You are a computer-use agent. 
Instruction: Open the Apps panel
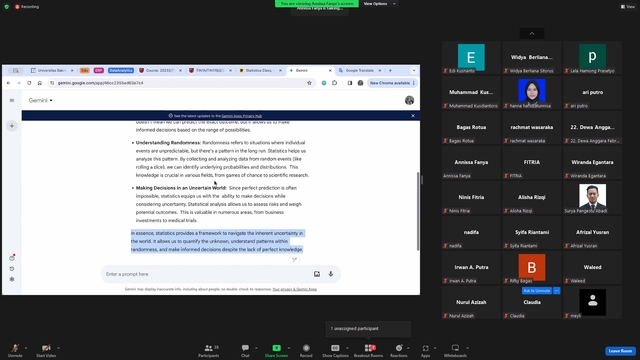(425, 350)
